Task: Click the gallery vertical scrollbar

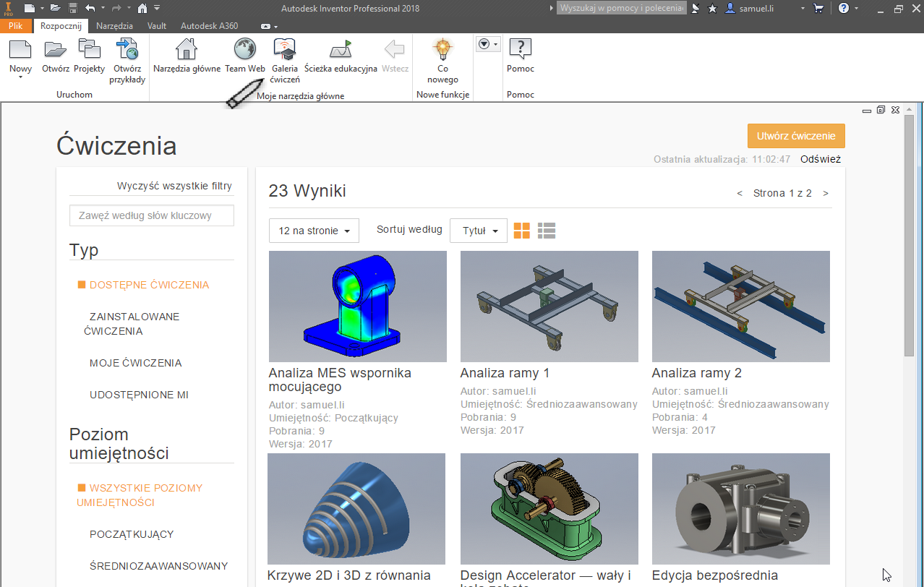Action: 909,234
